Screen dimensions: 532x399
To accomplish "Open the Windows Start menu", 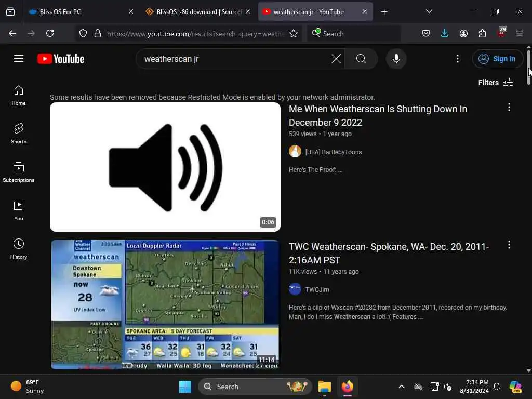I will (185, 387).
